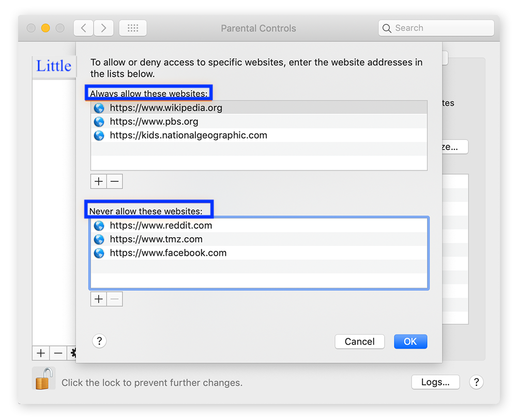Screen dimensions: 517x420
Task: Open the gear action menu below the user list
Action: coord(74,353)
